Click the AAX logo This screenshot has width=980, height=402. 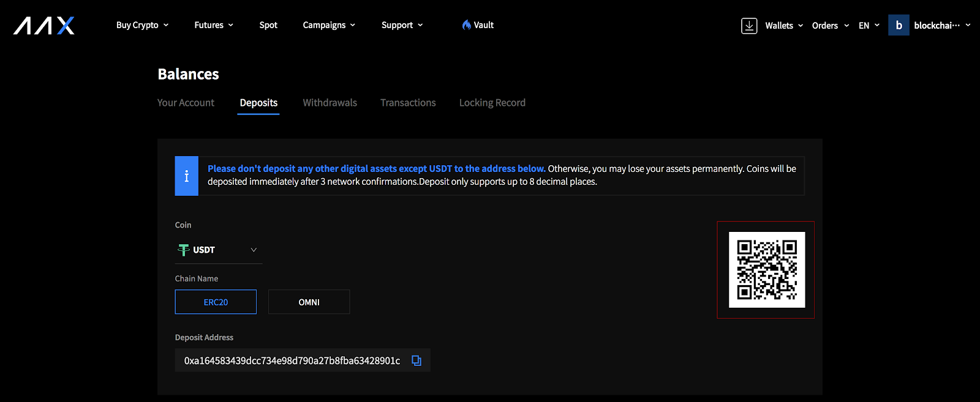44,26
